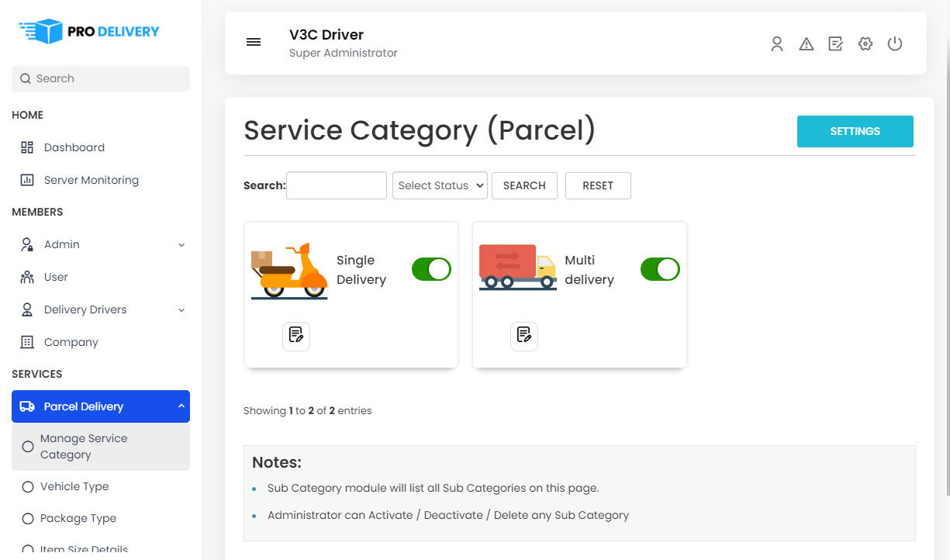
Task: Click the alert warning triangle icon
Action: pos(807,43)
